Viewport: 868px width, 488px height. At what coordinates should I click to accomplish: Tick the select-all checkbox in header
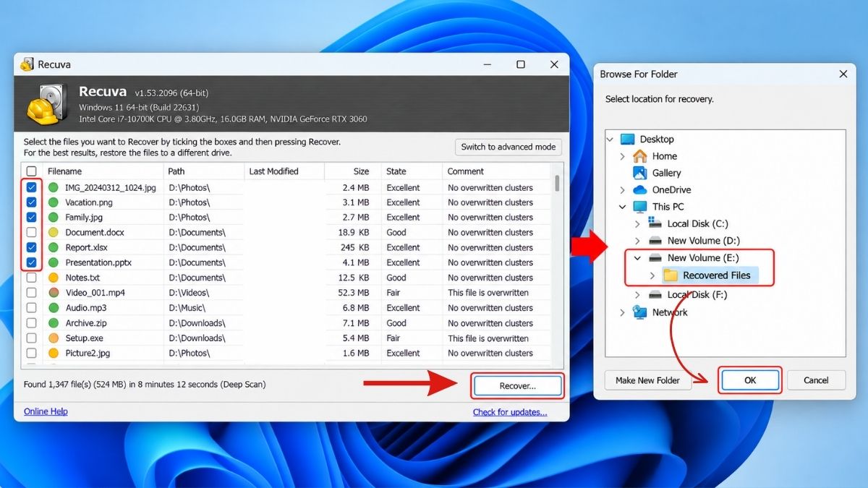32,171
